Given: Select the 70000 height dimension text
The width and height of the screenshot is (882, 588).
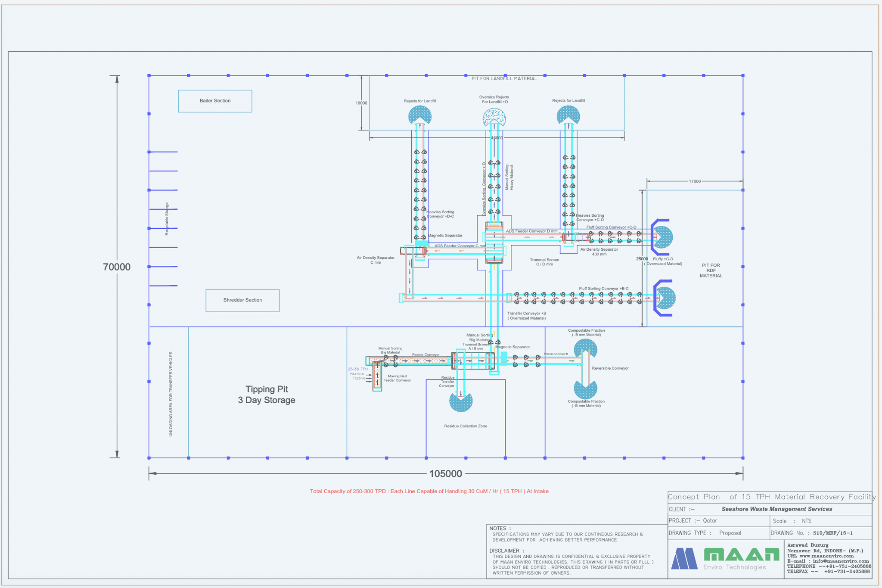Looking at the screenshot, I should coord(117,267).
